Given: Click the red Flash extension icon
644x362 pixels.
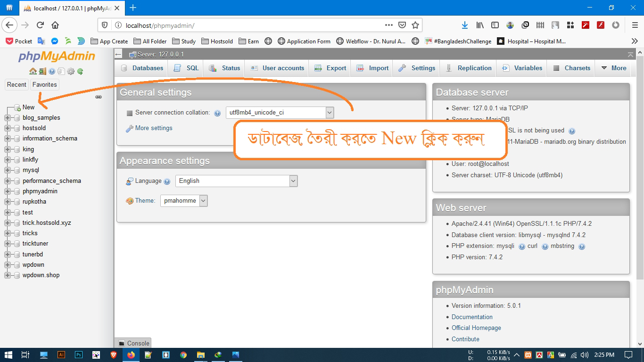Looking at the screenshot, I should click(601, 25).
